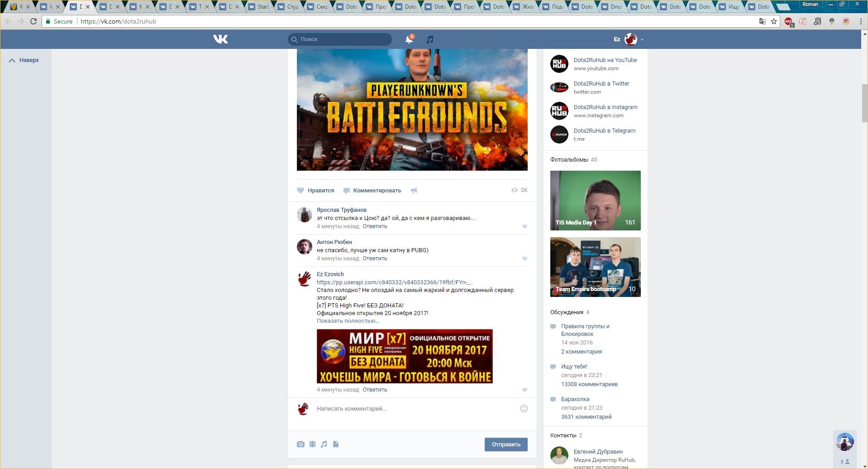The width and height of the screenshot is (868, 469).
Task: Attach a video with the film icon
Action: (312, 444)
